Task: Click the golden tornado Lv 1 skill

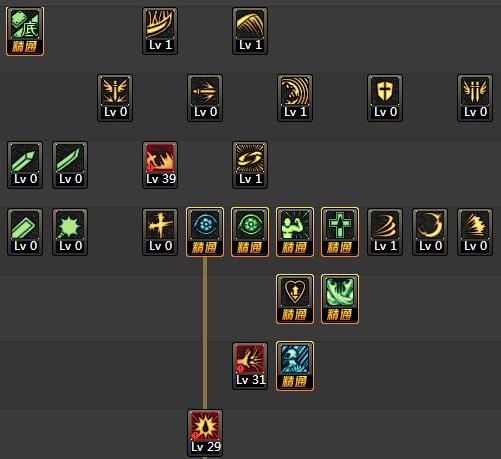Action: coord(385,232)
